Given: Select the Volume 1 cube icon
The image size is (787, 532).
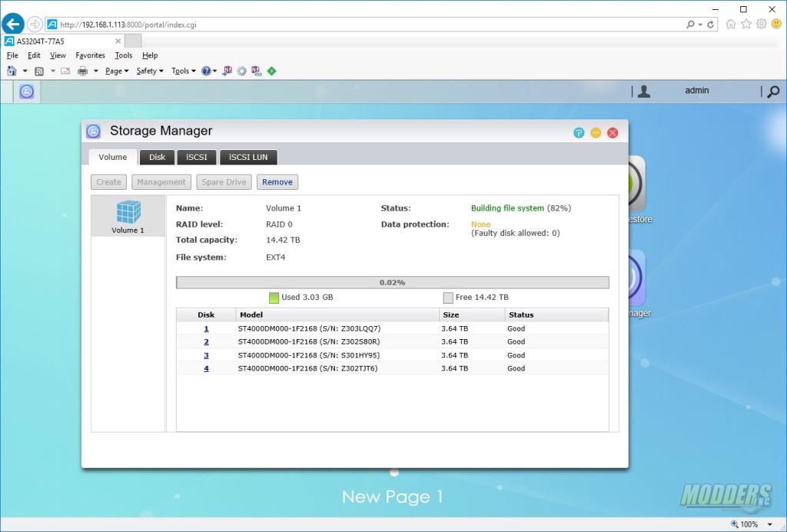Looking at the screenshot, I should pos(128,213).
